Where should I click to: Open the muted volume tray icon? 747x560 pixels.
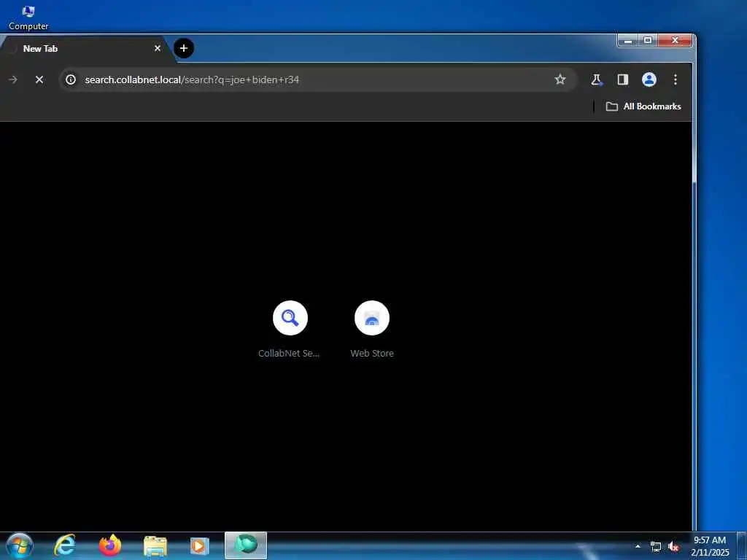pyautogui.click(x=673, y=547)
